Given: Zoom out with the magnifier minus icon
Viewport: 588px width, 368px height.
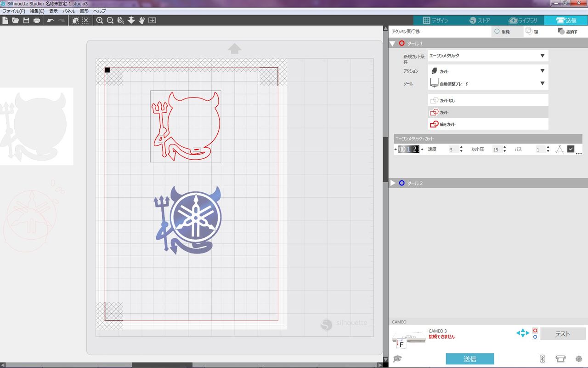Looking at the screenshot, I should [110, 20].
